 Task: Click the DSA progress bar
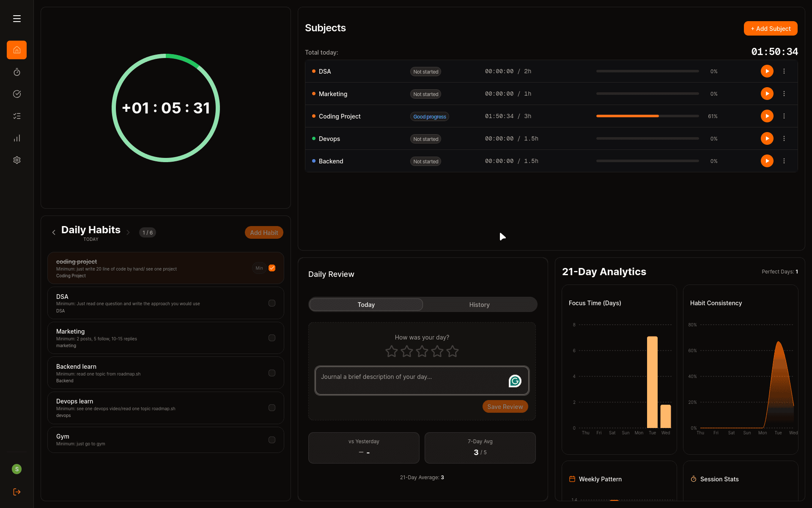pyautogui.click(x=647, y=71)
